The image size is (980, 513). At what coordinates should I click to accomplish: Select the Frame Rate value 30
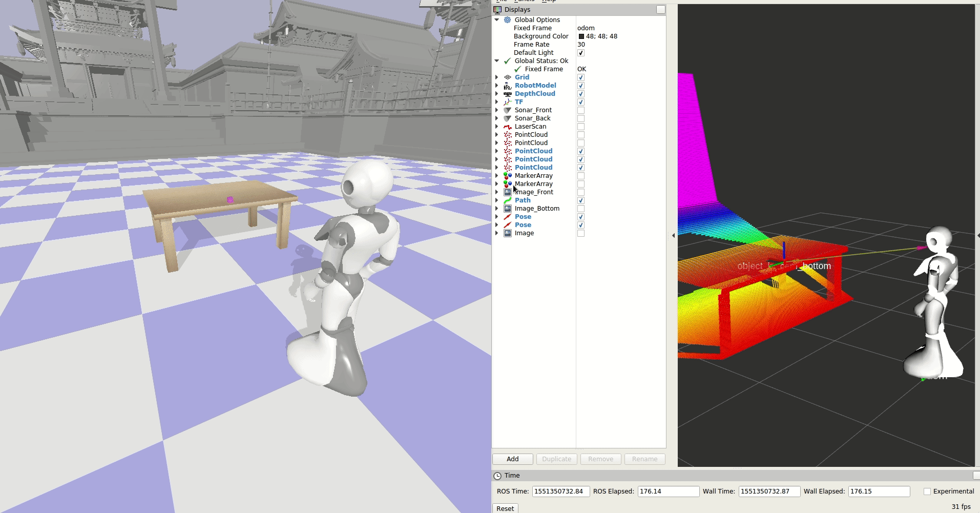pos(581,45)
